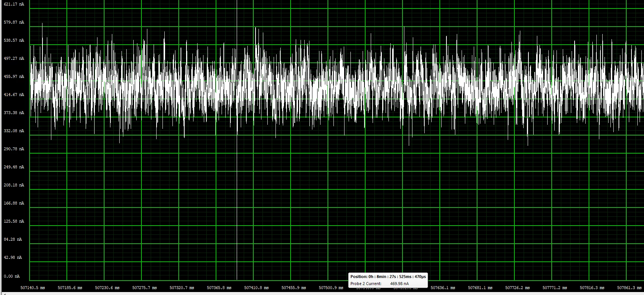The height and width of the screenshot is (295, 644).
Task: Select the 84.28 nA current label
Action: (13, 239)
